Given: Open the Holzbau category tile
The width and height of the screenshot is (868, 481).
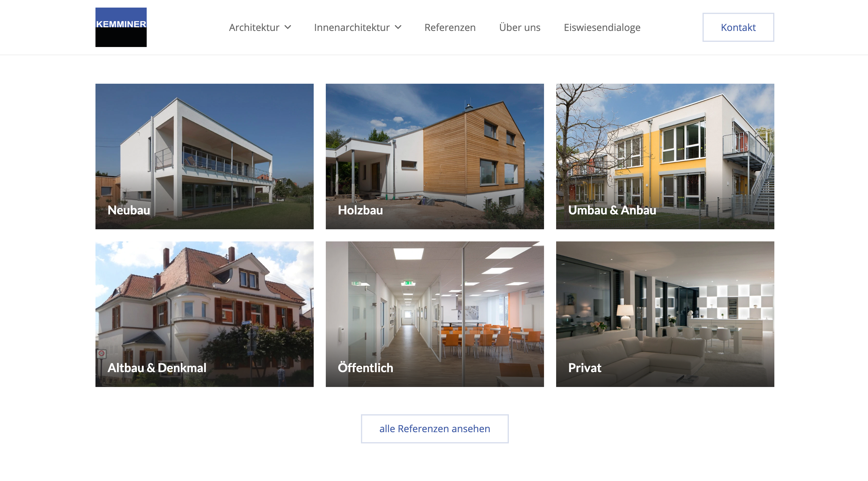Looking at the screenshot, I should 435,156.
